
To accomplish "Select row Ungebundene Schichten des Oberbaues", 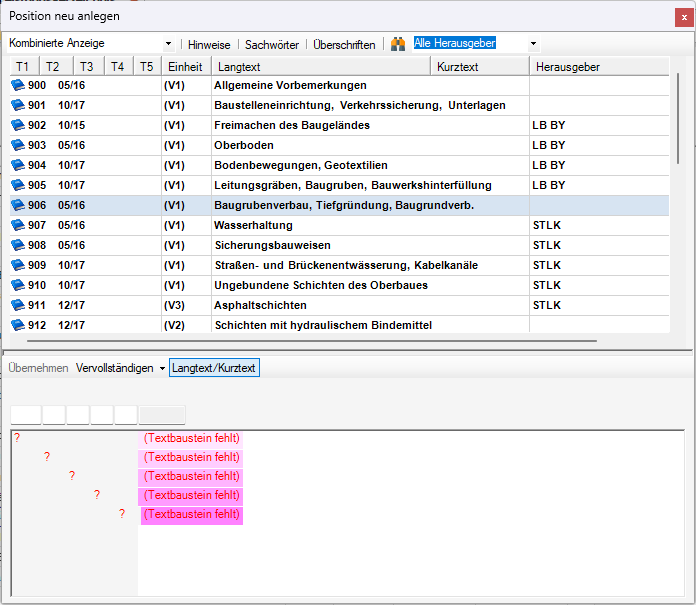I will [x=339, y=285].
